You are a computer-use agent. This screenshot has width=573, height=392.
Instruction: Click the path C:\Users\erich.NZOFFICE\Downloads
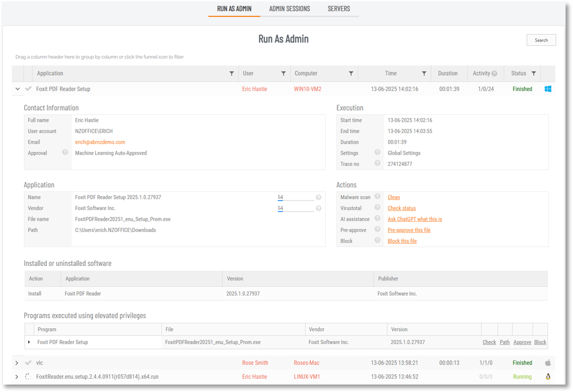pyautogui.click(x=115, y=230)
